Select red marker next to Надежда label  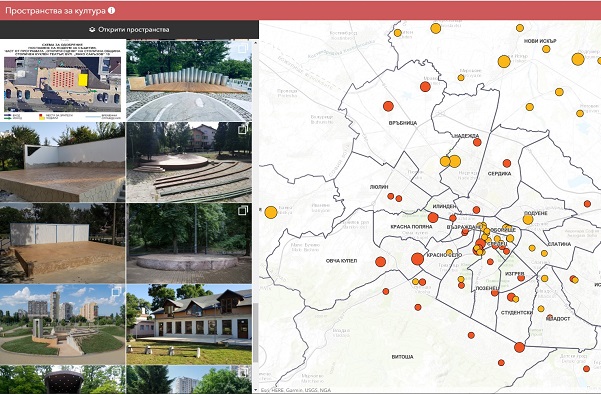pos(477,143)
